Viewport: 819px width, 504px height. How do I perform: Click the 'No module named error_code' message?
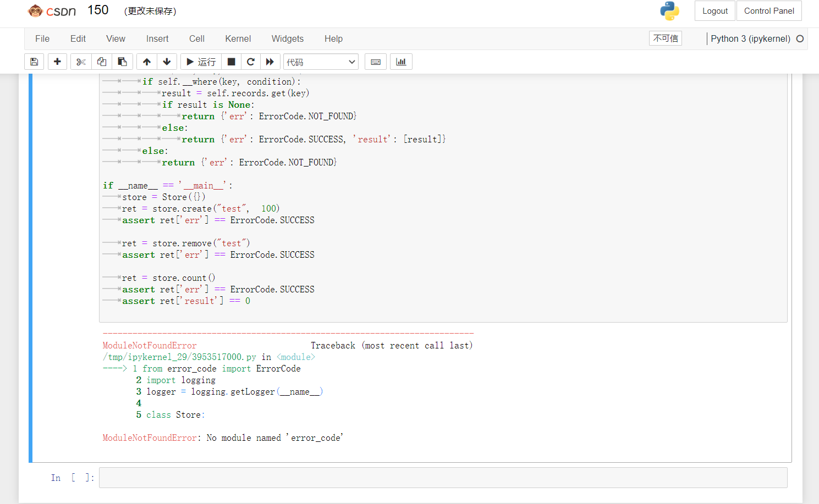point(274,437)
